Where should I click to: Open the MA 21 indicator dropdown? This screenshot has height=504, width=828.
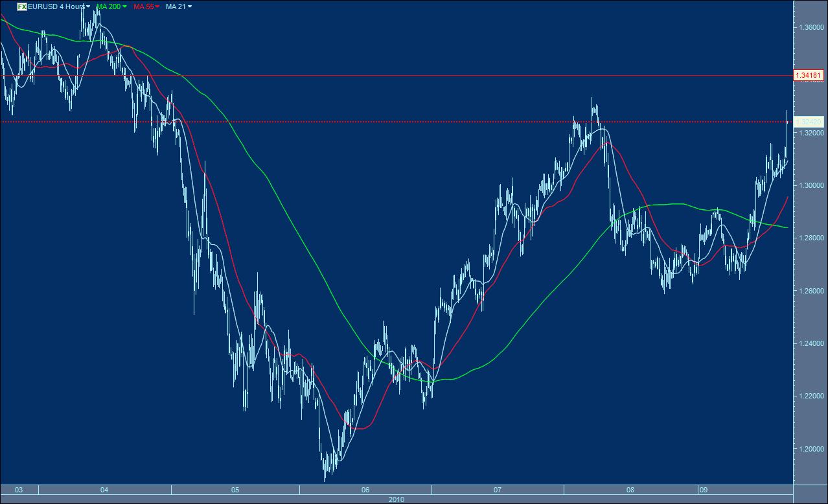click(190, 6)
